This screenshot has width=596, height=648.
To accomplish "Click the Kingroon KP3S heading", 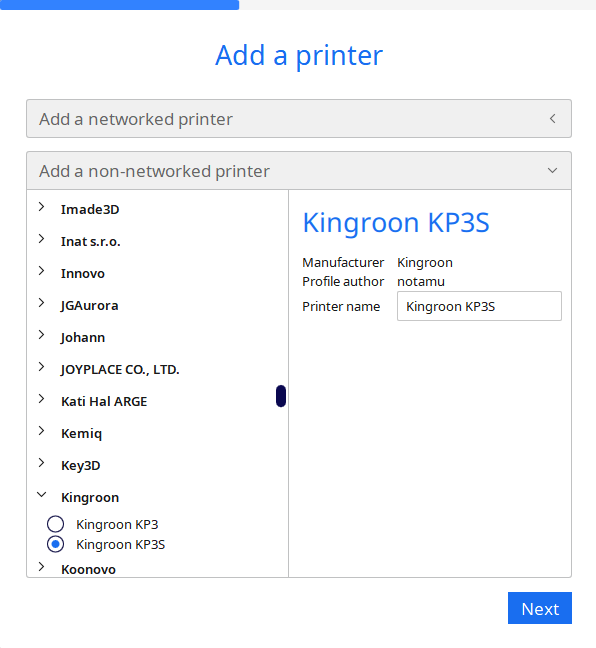I will coord(396,223).
